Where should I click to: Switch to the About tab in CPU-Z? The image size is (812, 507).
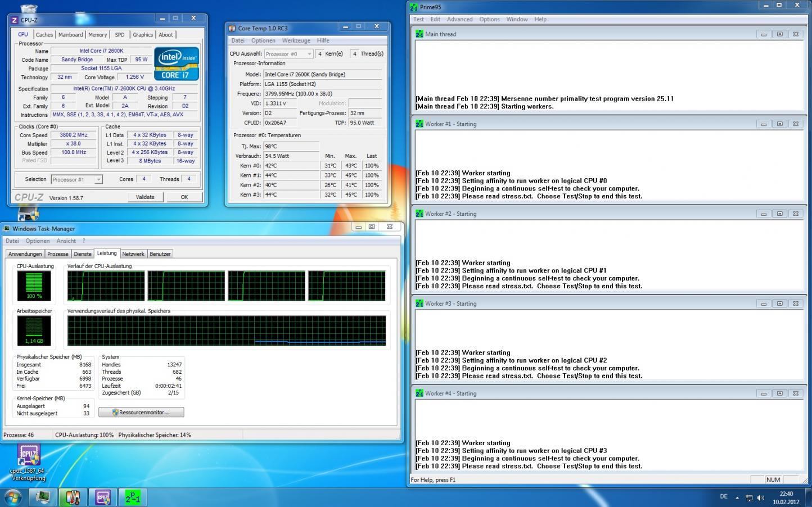(x=166, y=35)
